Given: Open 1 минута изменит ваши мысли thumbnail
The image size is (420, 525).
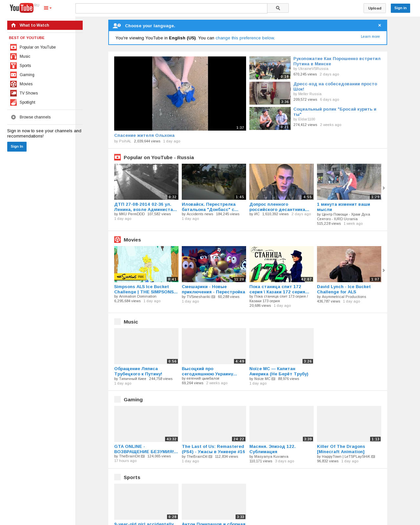Looking at the screenshot, I should (x=349, y=182).
